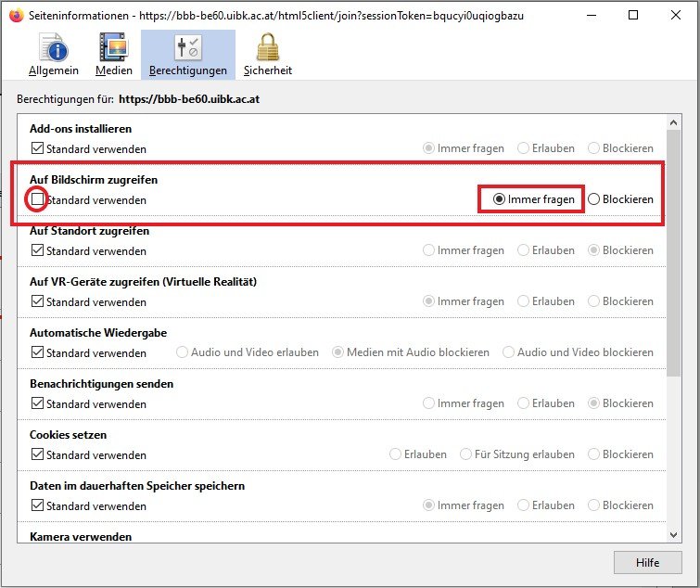Click the Add-ons installieren heading
This screenshot has height=588, width=700.
tap(81, 129)
